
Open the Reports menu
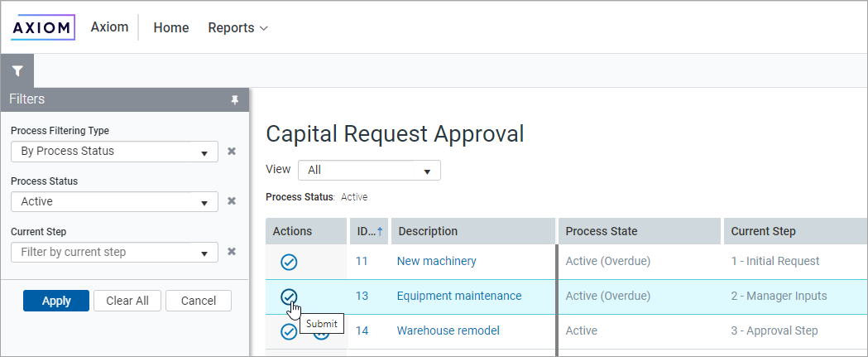point(237,27)
